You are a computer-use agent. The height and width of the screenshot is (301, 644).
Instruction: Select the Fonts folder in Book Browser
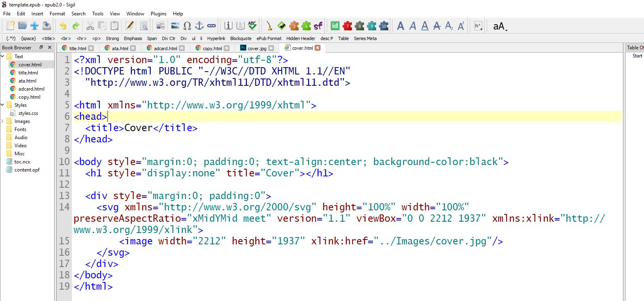[x=20, y=129]
